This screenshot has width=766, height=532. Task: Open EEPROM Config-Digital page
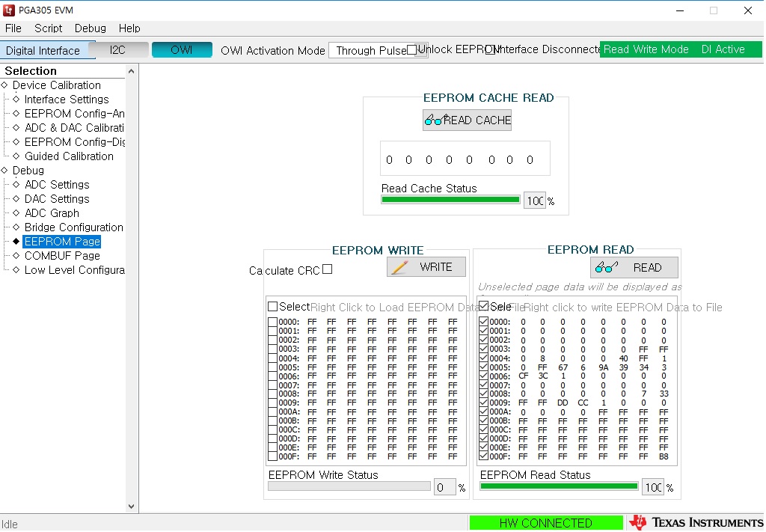point(74,141)
